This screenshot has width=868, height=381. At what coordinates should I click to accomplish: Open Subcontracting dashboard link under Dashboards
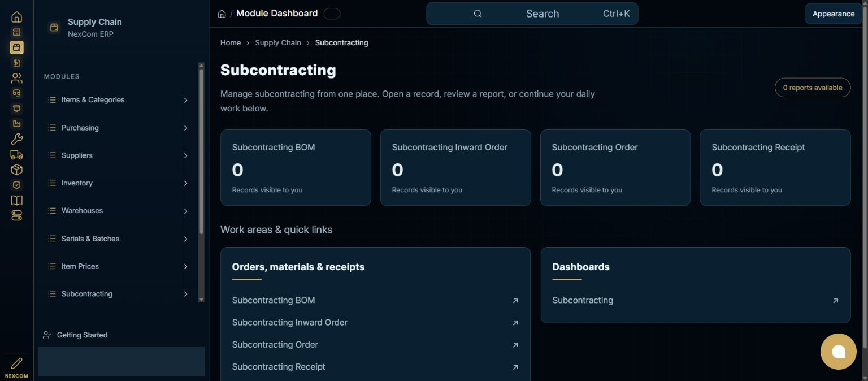coord(696,301)
